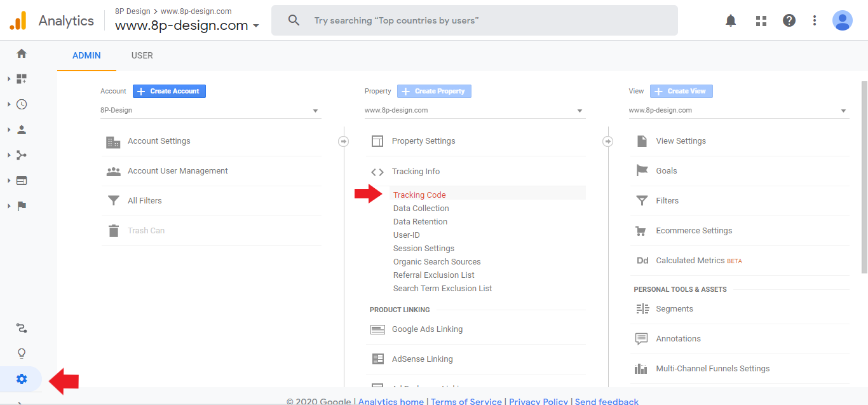Screen dimensions: 868x405
Task: Open Attribution icon in sidebar
Action: 22,328
